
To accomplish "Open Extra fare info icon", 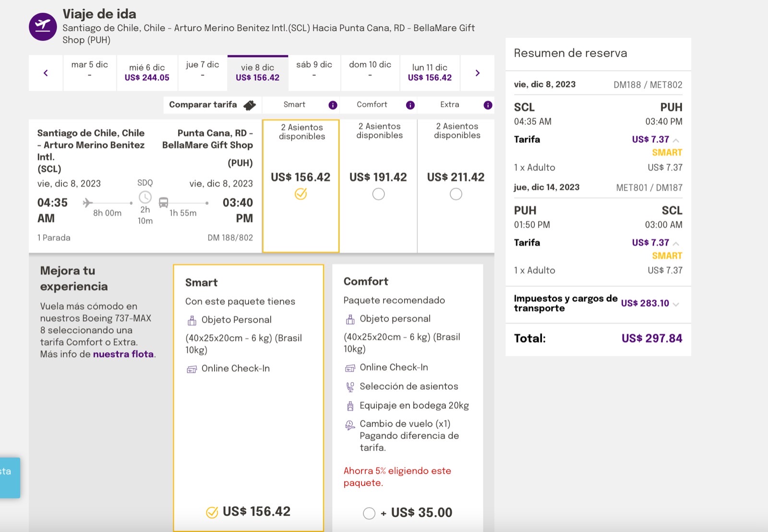I will (488, 105).
